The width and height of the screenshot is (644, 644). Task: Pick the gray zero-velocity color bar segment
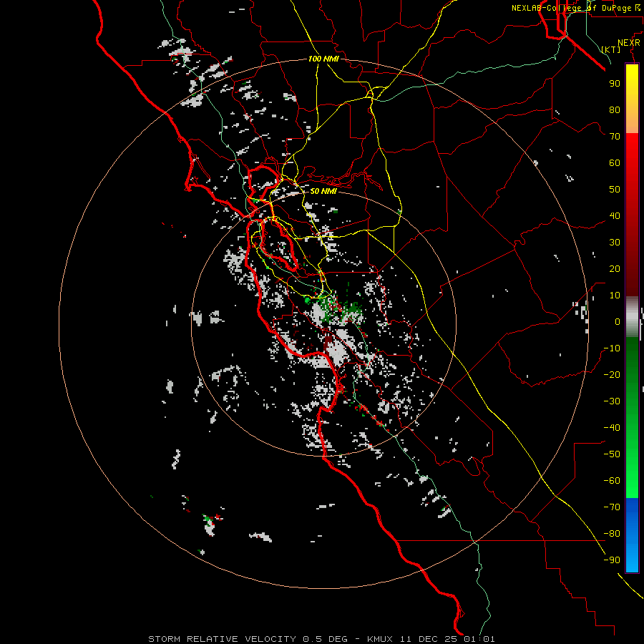(x=632, y=317)
